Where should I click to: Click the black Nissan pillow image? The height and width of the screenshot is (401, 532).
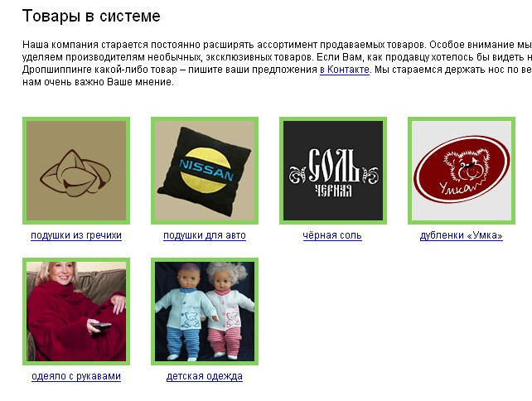tap(204, 172)
